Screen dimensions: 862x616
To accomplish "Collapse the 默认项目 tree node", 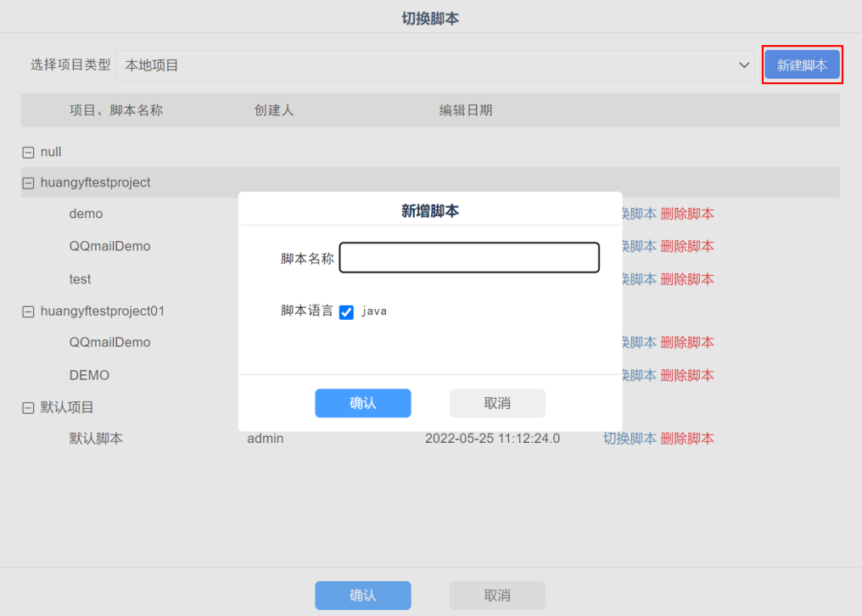I will click(x=28, y=408).
